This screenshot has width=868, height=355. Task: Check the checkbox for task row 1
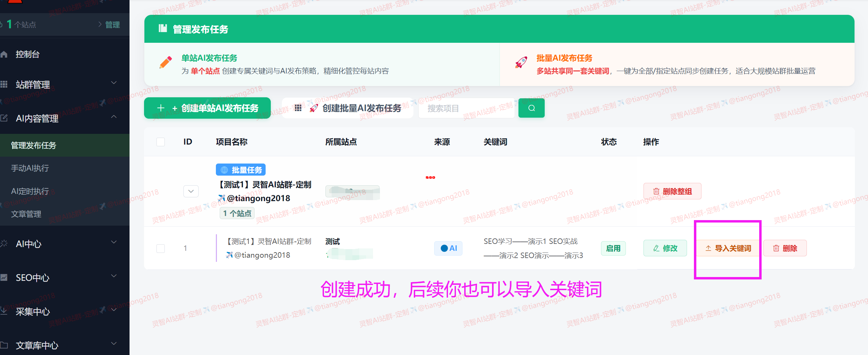160,248
